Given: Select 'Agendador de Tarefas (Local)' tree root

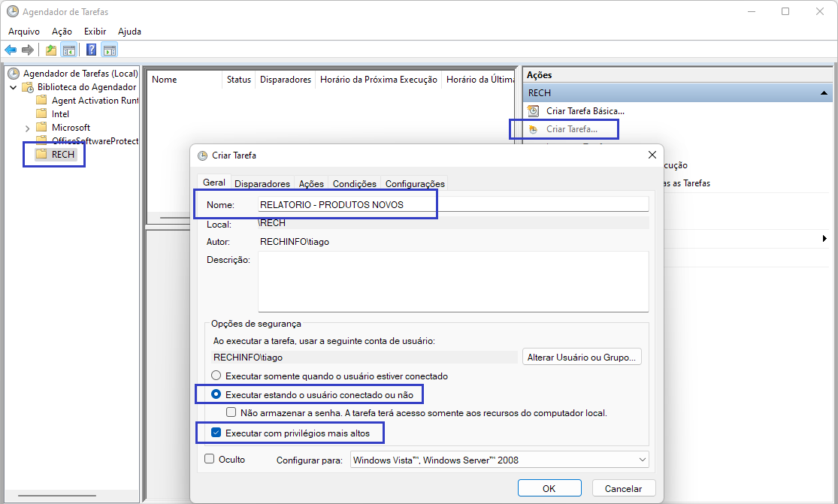Looking at the screenshot, I should [x=80, y=73].
